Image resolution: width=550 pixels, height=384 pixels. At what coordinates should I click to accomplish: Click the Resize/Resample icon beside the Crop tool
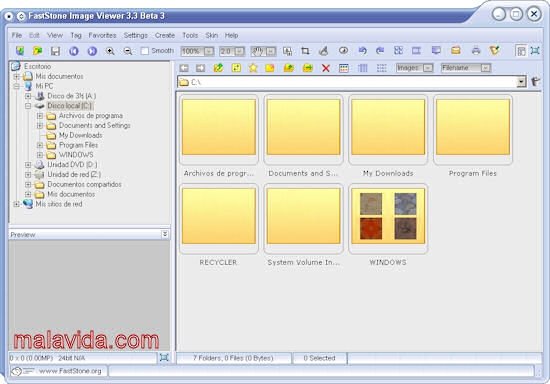coord(288,51)
